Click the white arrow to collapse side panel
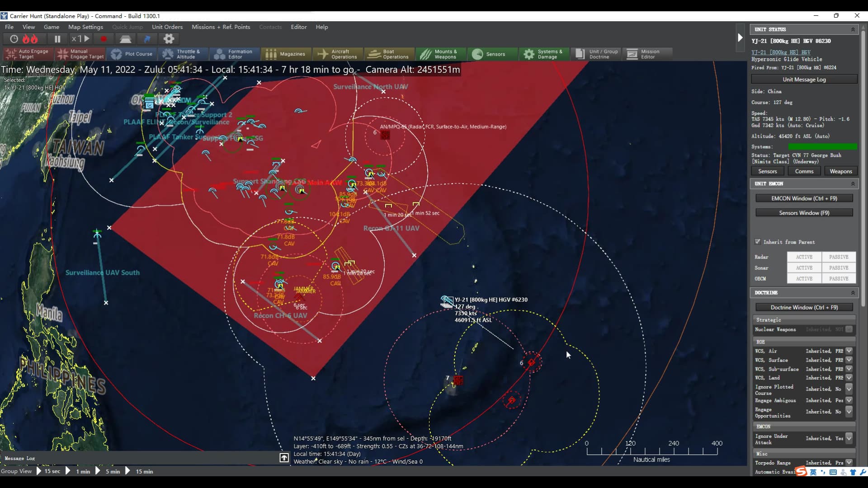Screen dimensions: 868x488 [x=740, y=38]
